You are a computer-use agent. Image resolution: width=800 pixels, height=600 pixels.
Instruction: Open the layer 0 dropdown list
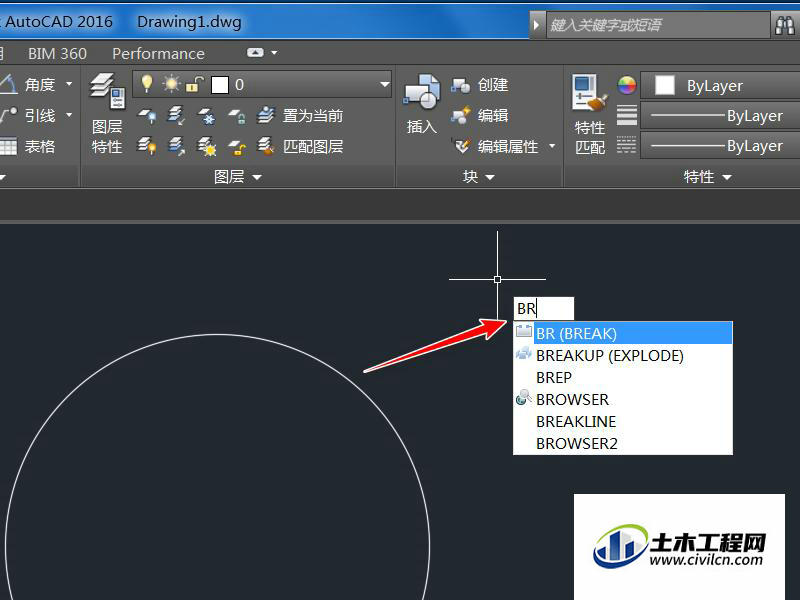385,84
